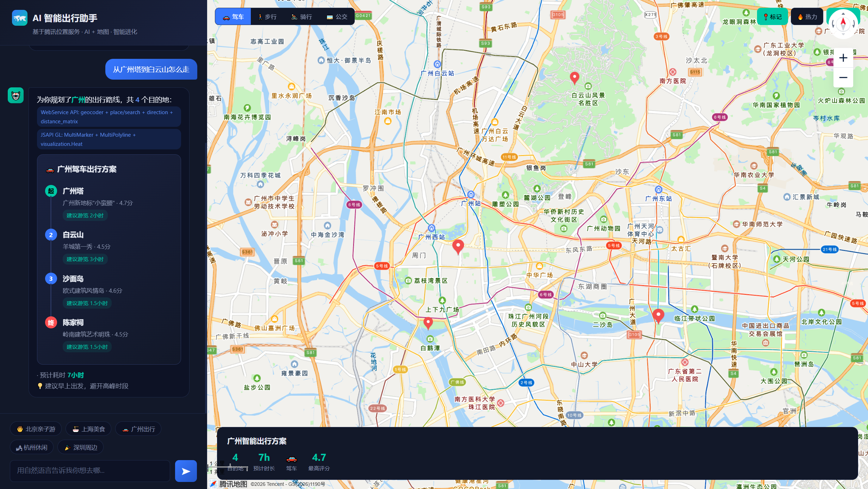Select the number 2 badge for 白云山
The width and height of the screenshot is (868, 489).
pyautogui.click(x=51, y=235)
